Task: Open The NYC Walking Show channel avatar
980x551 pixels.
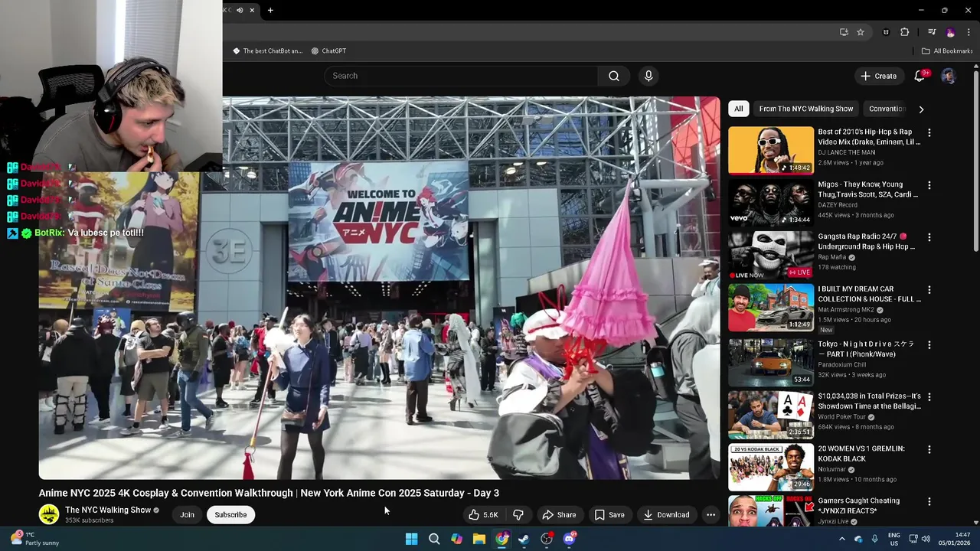Action: pos(49,514)
